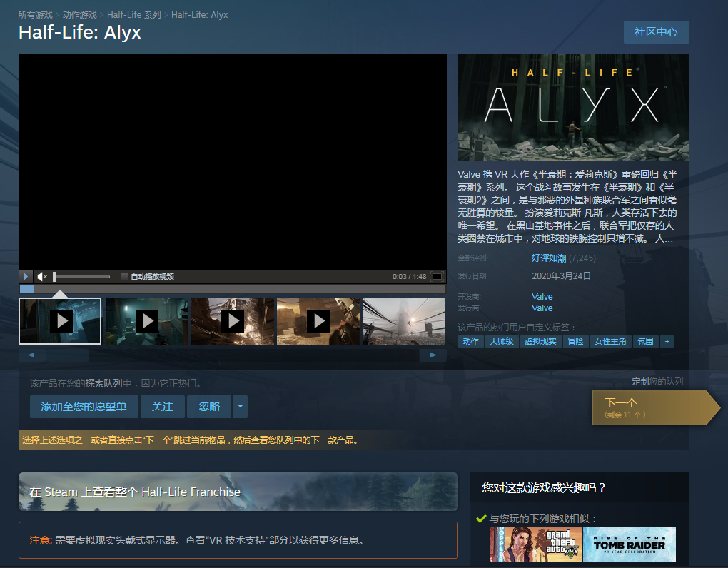
Task: Open Rise of the Tomb Raider thumbnail
Action: point(630,544)
